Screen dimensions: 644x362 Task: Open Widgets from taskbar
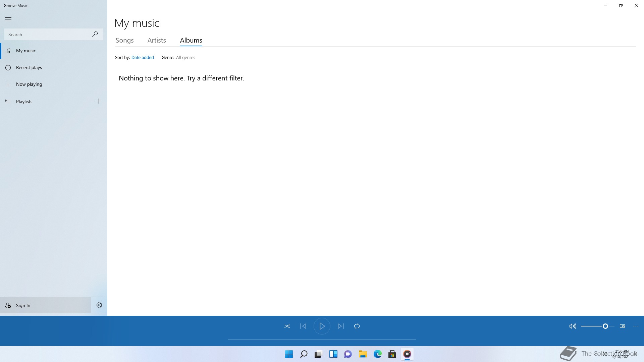coord(333,354)
